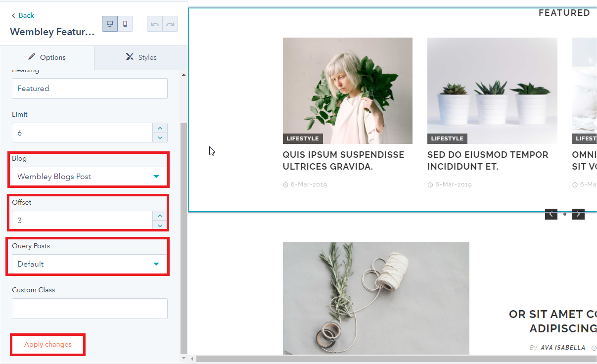Switch to mobile preview icon
The height and width of the screenshot is (364, 597).
[125, 24]
